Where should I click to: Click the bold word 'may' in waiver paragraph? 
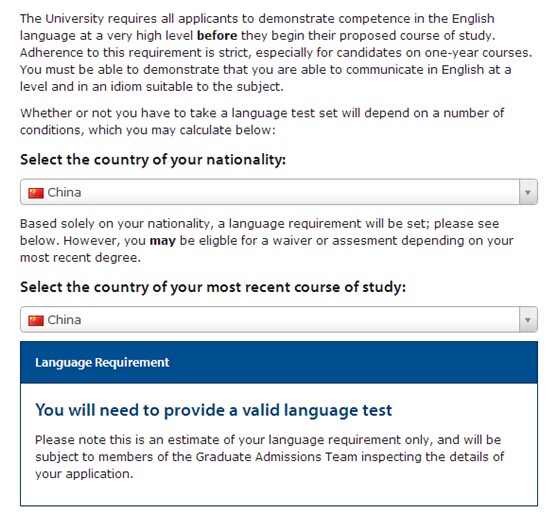click(163, 241)
